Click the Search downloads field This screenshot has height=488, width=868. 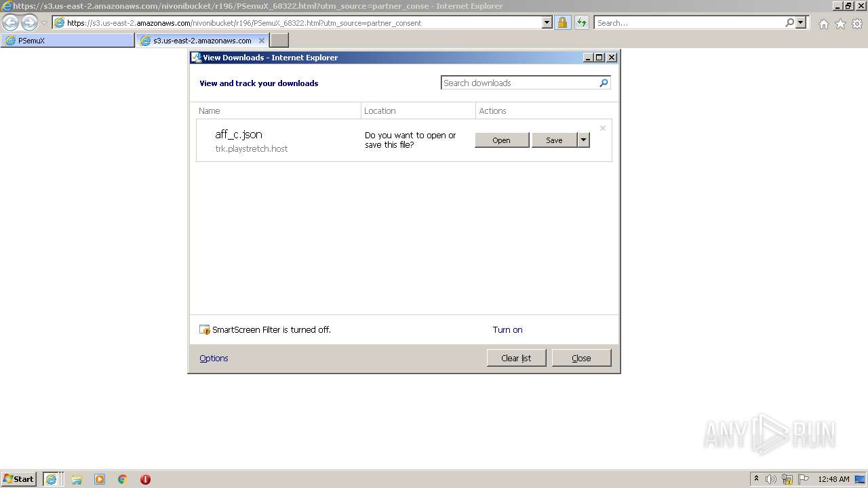(519, 83)
